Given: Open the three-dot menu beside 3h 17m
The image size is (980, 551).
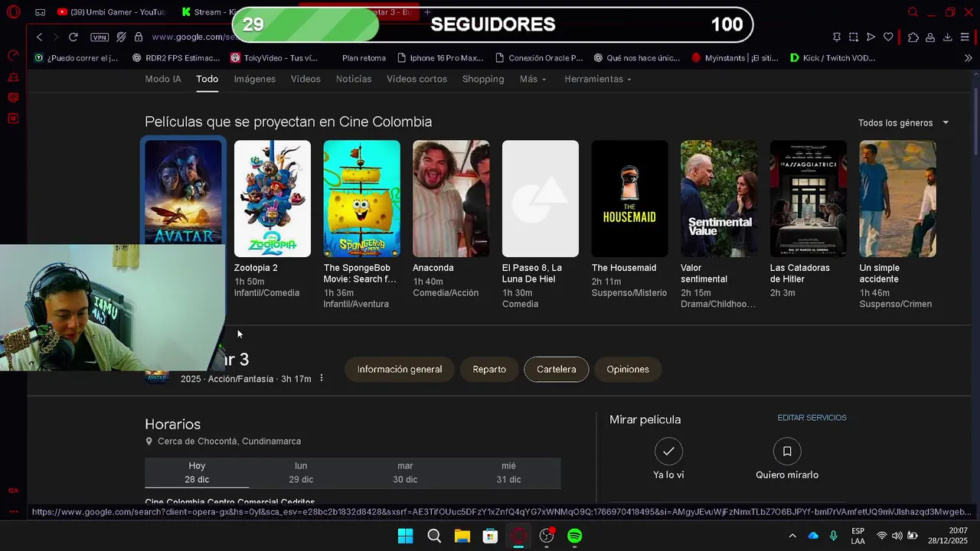Looking at the screenshot, I should pos(322,378).
